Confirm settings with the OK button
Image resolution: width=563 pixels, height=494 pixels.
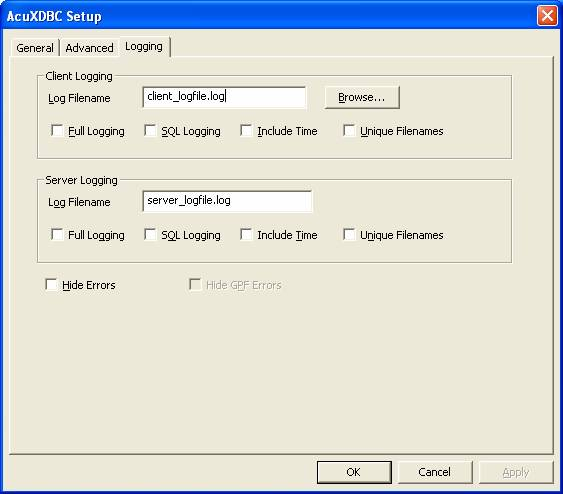pos(354,472)
